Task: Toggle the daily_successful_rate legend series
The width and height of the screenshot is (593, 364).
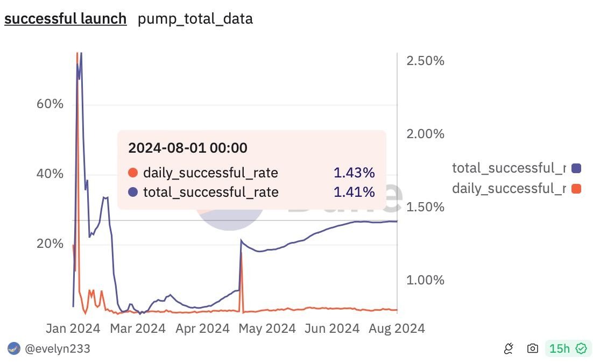Action: pos(509,189)
